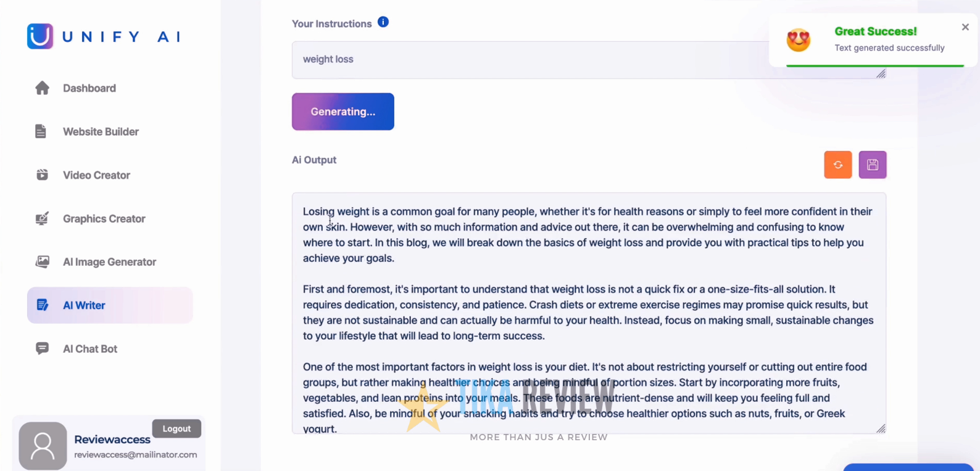
Task: Select Dashboard from the sidebar menu
Action: (x=89, y=88)
